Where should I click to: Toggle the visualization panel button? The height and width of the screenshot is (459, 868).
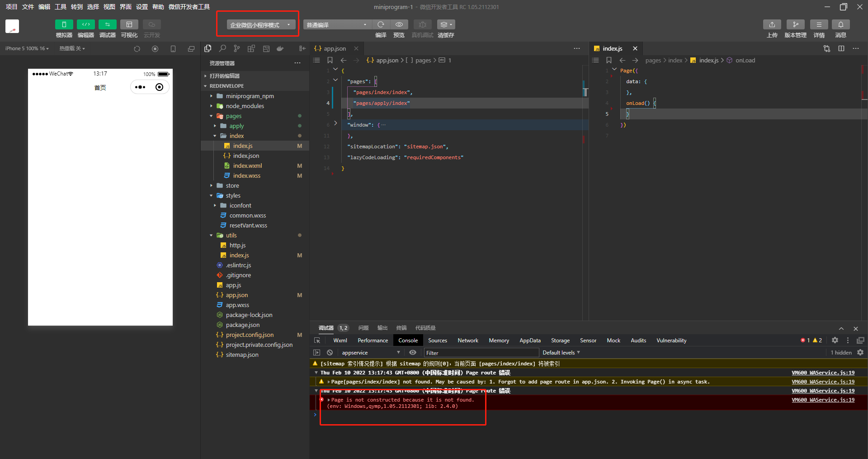pyautogui.click(x=129, y=24)
